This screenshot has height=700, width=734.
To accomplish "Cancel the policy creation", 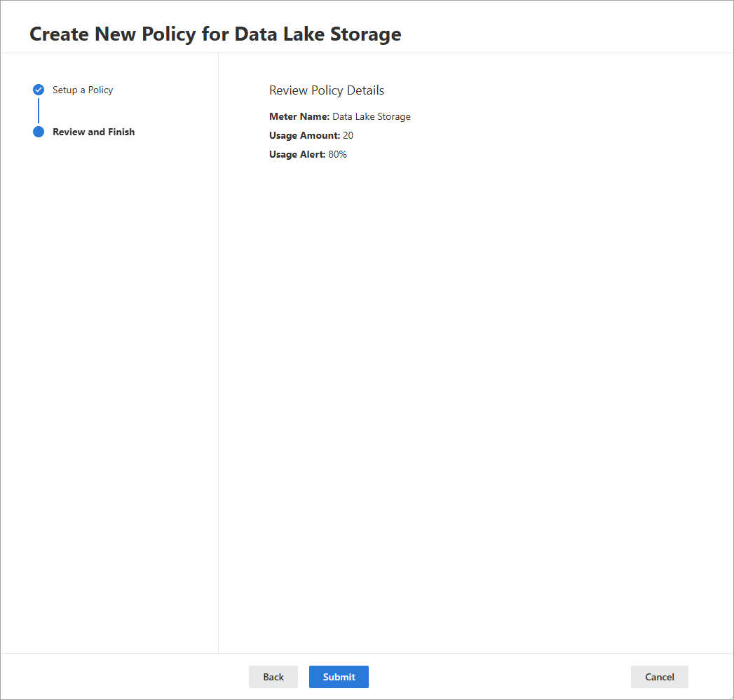I will tap(659, 677).
